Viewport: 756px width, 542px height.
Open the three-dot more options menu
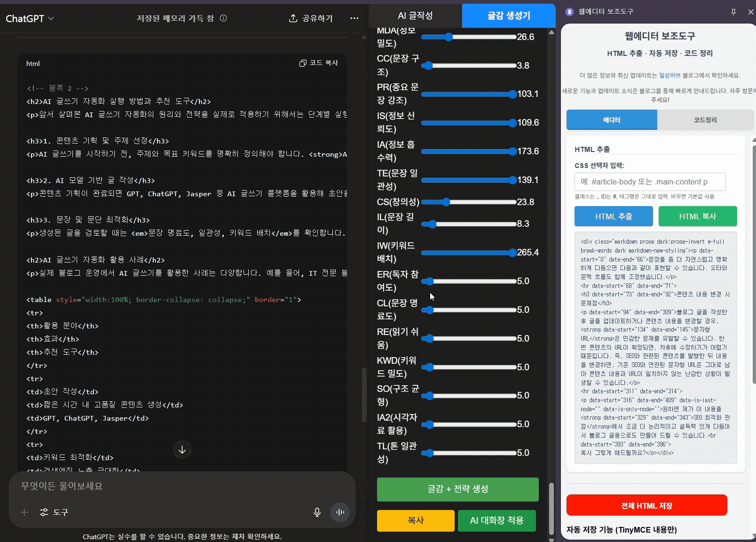coord(354,18)
